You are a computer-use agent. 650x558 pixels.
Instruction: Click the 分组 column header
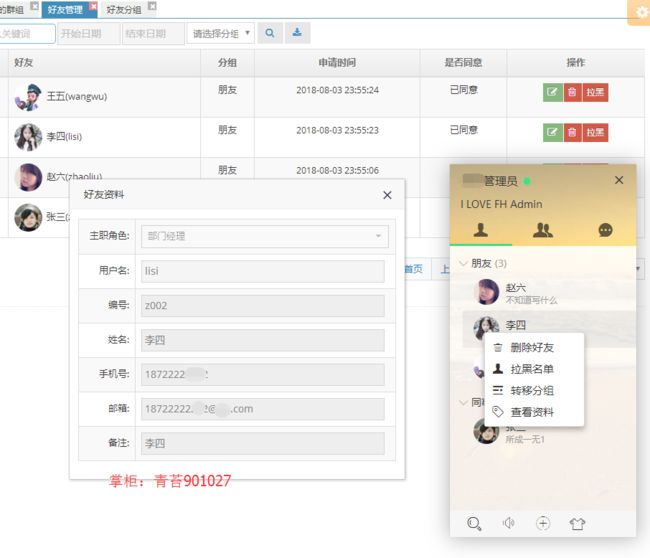[228, 63]
